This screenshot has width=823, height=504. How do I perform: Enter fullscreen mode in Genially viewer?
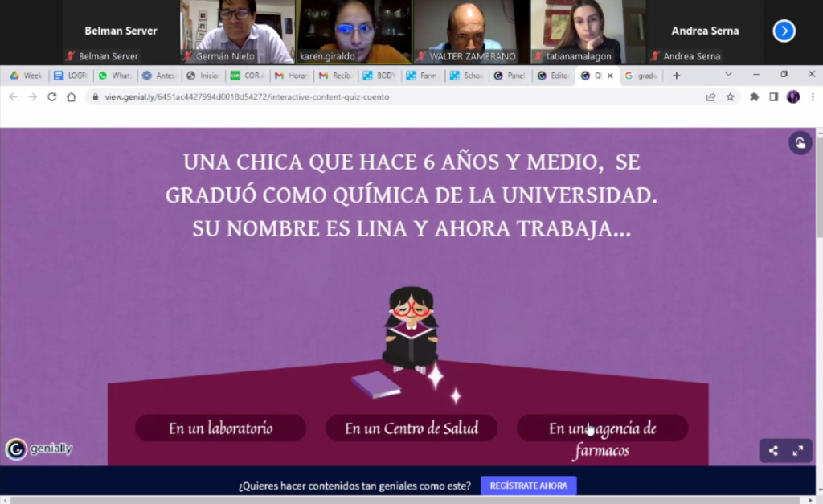tap(798, 451)
